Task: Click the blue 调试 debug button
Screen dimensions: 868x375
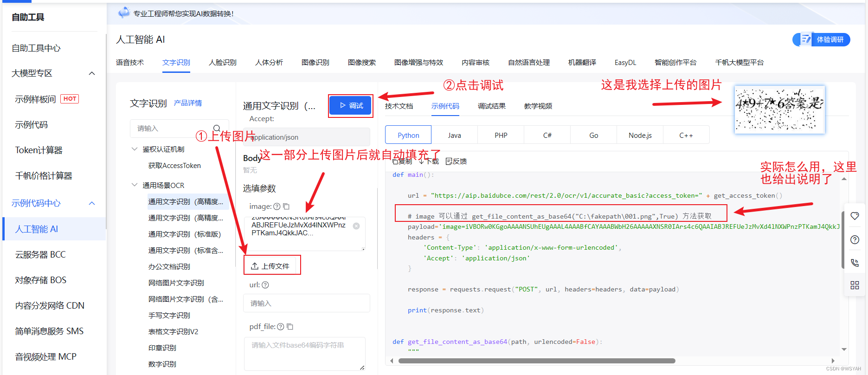Action: (351, 105)
